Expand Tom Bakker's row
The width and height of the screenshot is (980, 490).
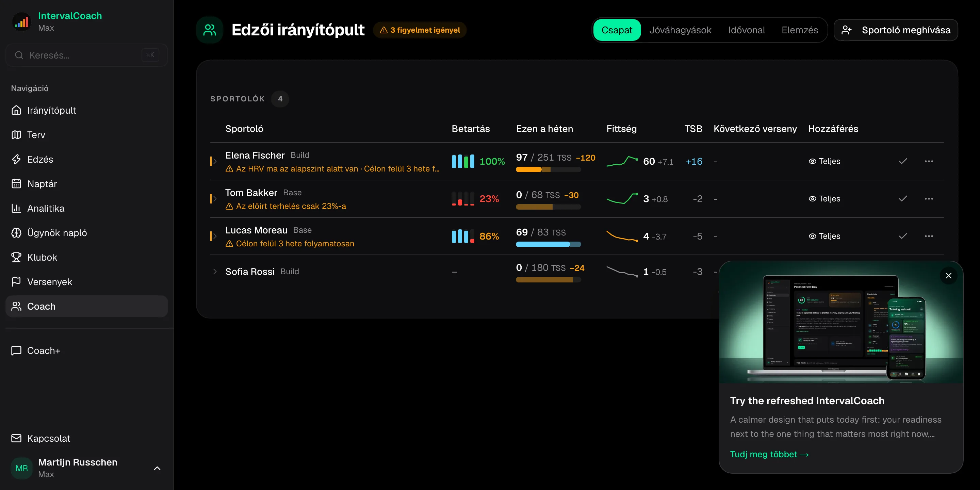(215, 199)
